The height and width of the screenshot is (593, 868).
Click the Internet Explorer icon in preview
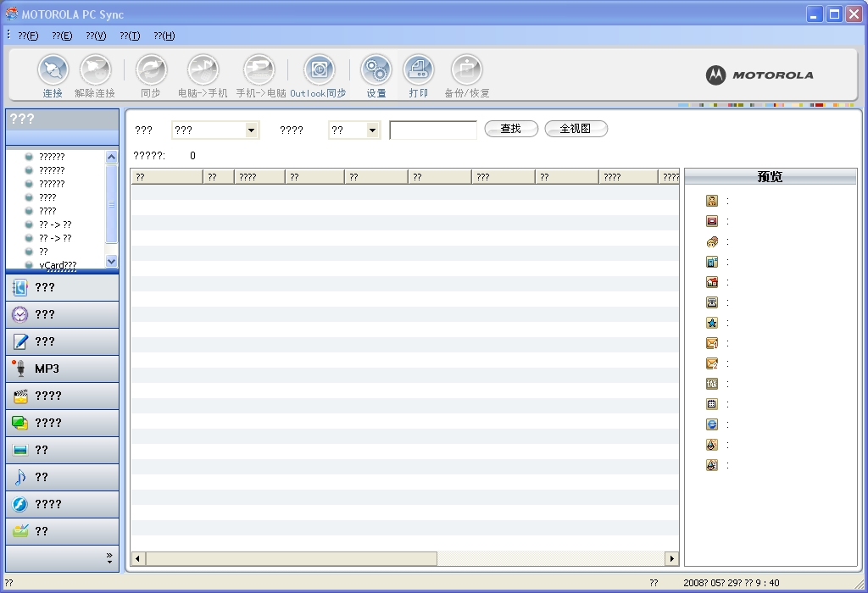click(x=712, y=424)
